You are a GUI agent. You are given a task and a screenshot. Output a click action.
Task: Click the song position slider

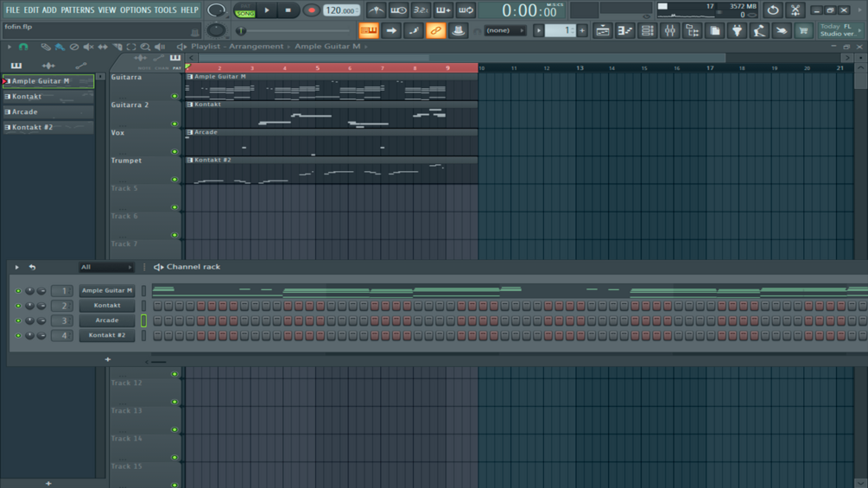[294, 30]
